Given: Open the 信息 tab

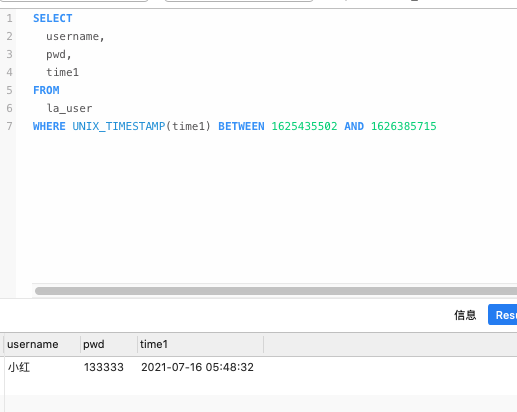Looking at the screenshot, I should [x=465, y=315].
